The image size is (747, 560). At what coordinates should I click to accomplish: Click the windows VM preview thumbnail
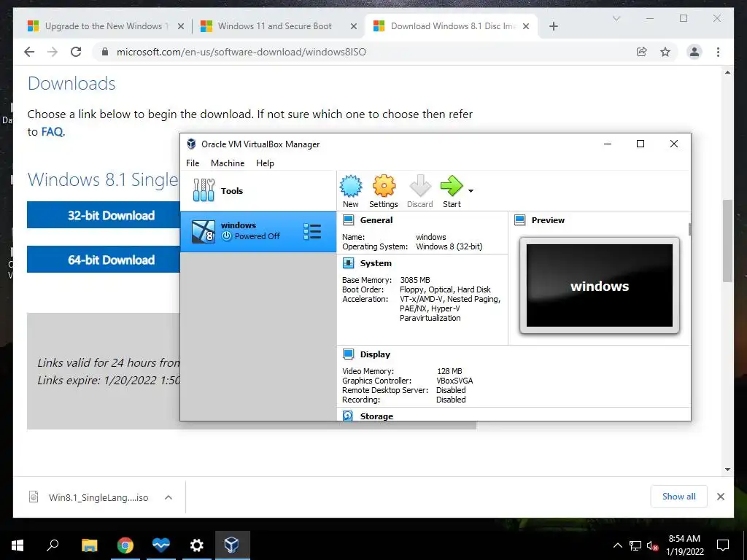tap(600, 286)
